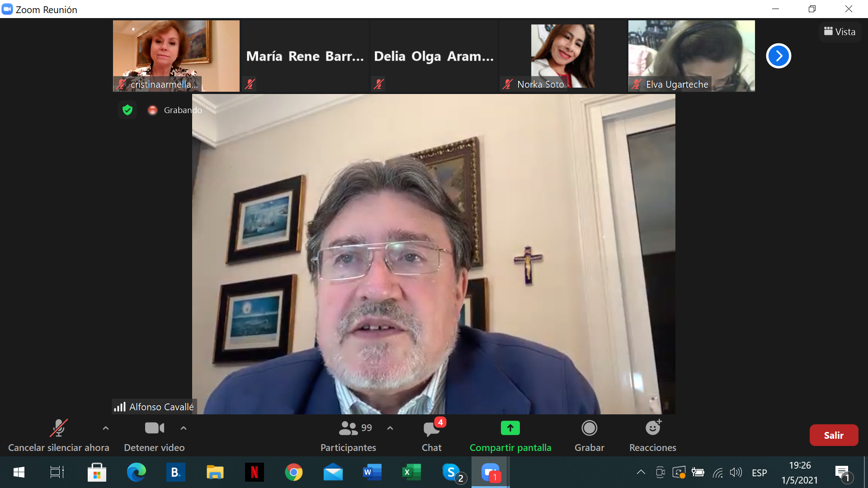Expand the arrow next to Participantes count
868x488 pixels.
tap(390, 428)
